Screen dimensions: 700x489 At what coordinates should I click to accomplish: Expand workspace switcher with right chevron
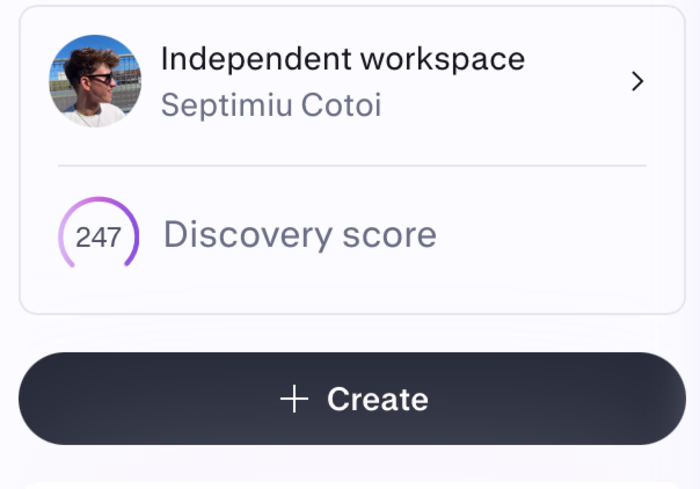638,82
